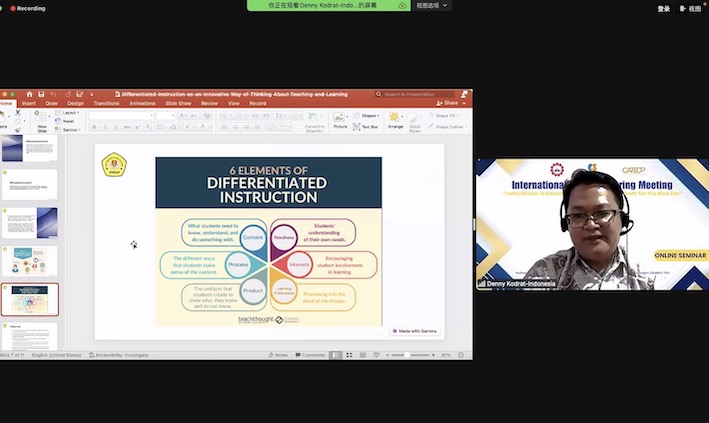Viewport: 709px width, 423px height.
Task: Open Quick Styles gallery
Action: click(415, 122)
